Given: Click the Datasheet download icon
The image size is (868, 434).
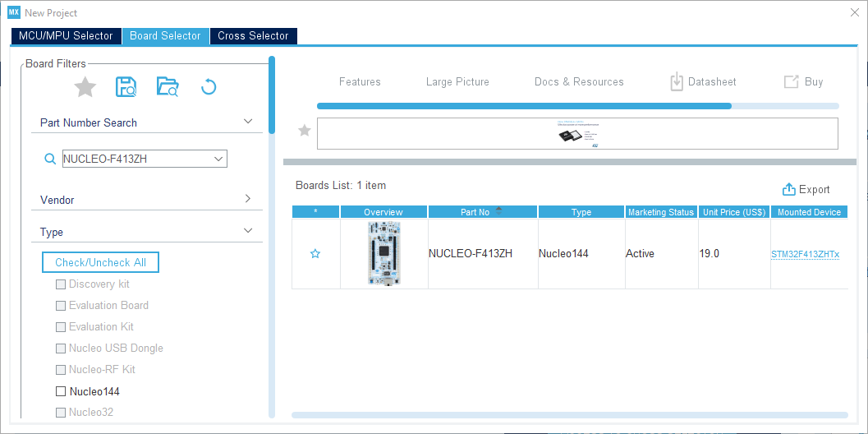Looking at the screenshot, I should pos(677,81).
